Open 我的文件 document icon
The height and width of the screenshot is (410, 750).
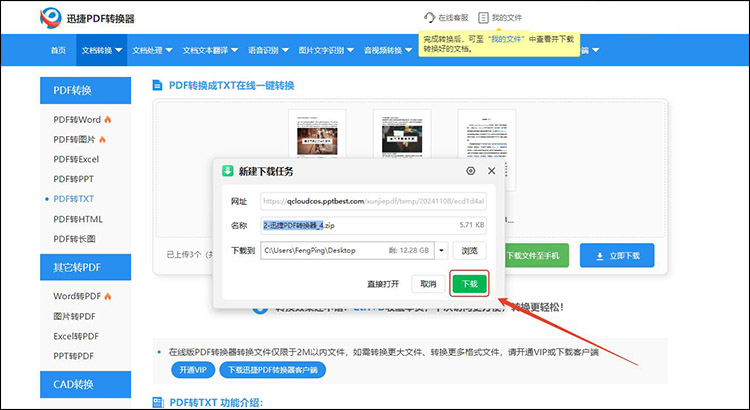point(483,18)
